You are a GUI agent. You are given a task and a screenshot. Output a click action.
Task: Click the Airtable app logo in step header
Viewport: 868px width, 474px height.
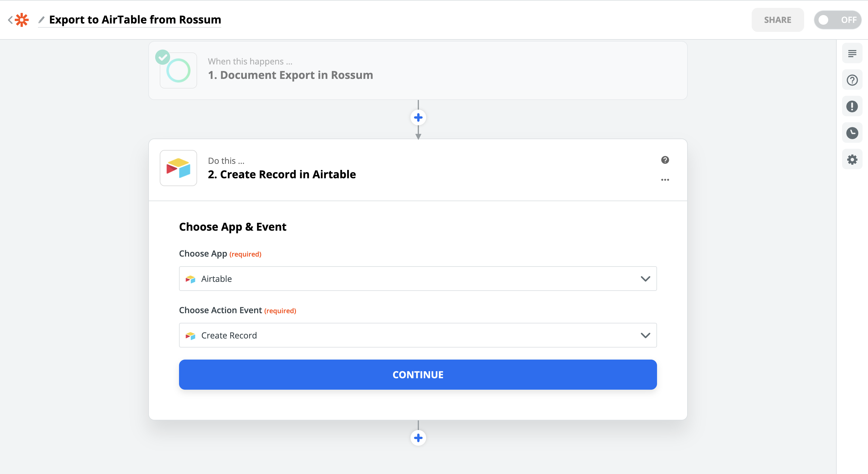(x=178, y=168)
